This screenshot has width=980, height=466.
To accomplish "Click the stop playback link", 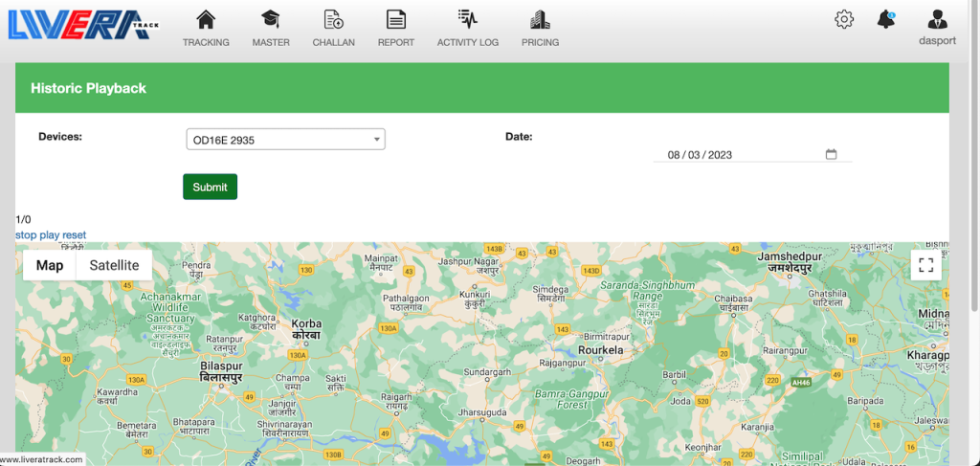I will coord(26,235).
